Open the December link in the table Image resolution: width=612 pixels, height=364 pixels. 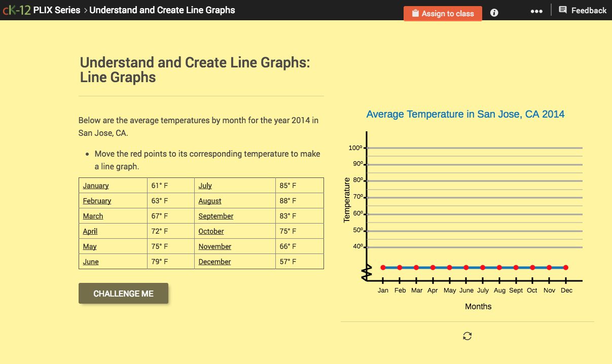tap(214, 261)
